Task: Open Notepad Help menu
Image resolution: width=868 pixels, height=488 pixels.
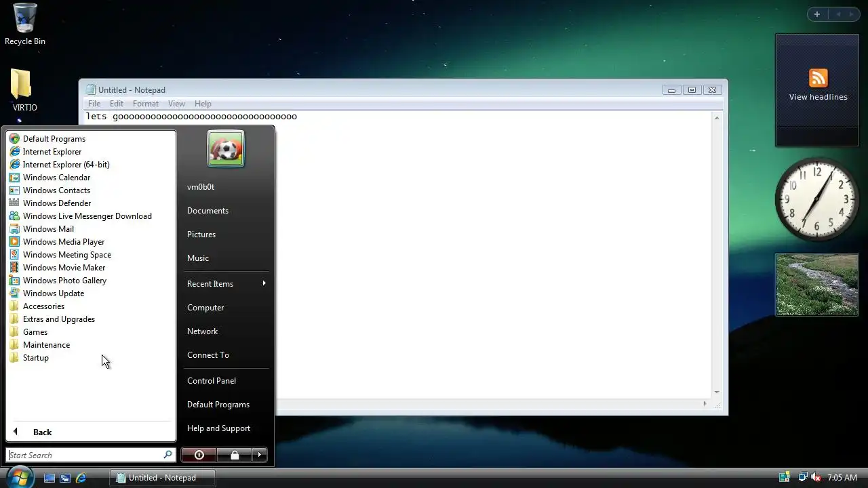Action: 203,104
